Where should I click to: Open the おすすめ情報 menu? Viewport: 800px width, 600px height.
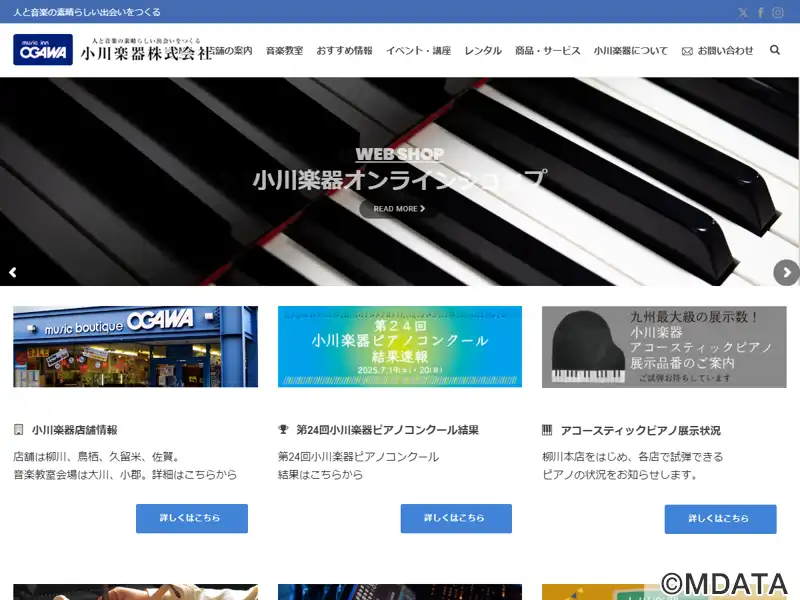[x=344, y=51]
